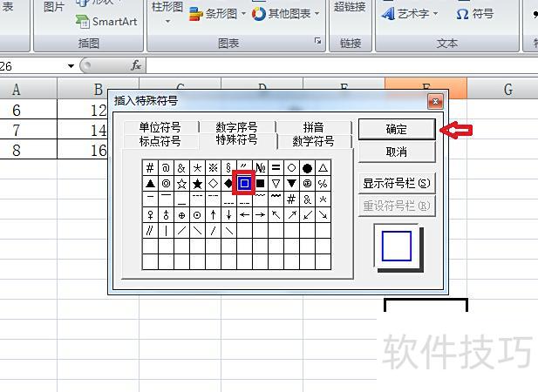Screen dimensions: 538x392
Task: Switch to the 标点符号 tab
Action: tap(160, 141)
